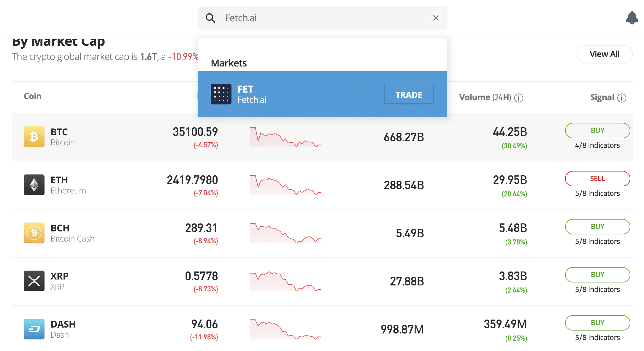Click Bitcoin's (-4.57%) price change
The image size is (644, 351).
206,145
